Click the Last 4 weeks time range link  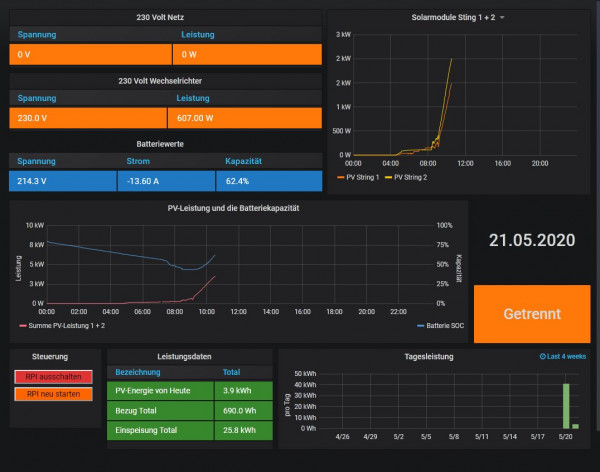(x=569, y=356)
